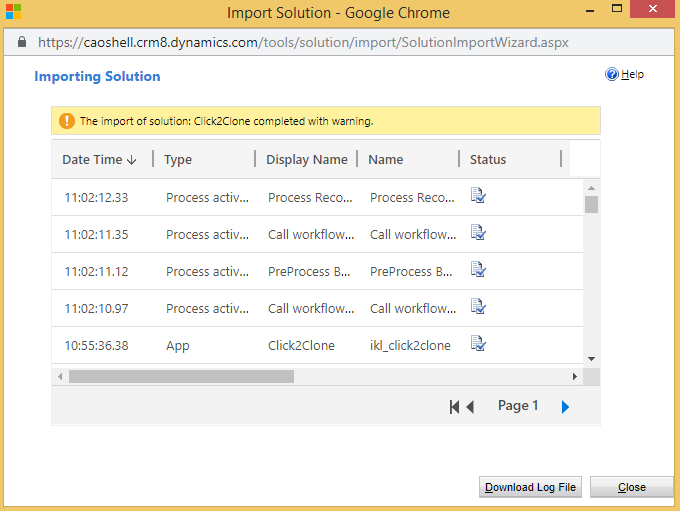Viewport: 680px width, 511px height.
Task: Select the 11:02:11.12 time cell
Action: coord(96,272)
